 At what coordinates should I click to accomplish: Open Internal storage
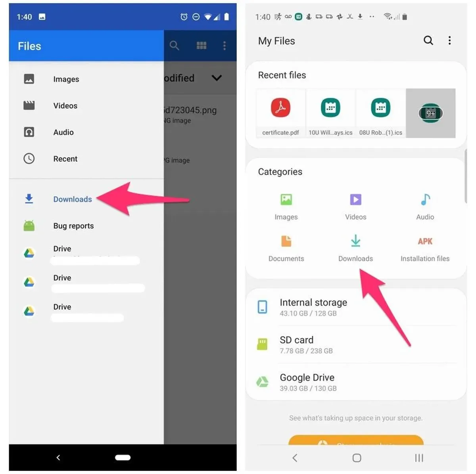pos(313,307)
